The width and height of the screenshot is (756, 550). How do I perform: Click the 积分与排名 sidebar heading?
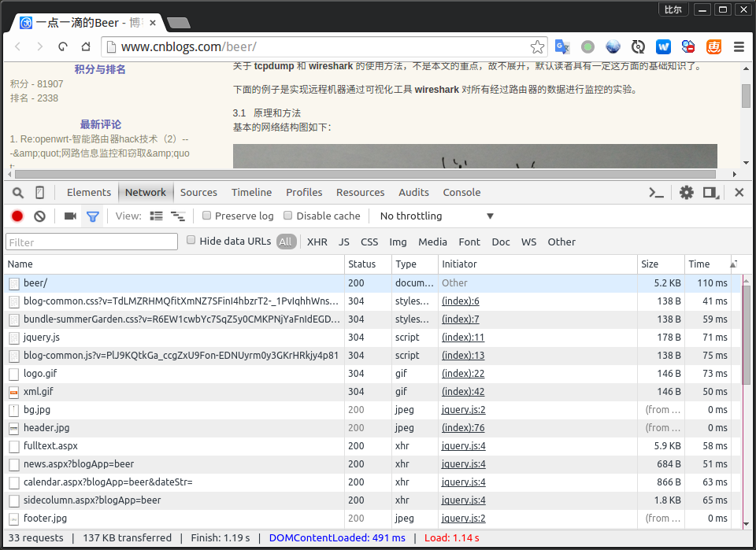[x=100, y=69]
